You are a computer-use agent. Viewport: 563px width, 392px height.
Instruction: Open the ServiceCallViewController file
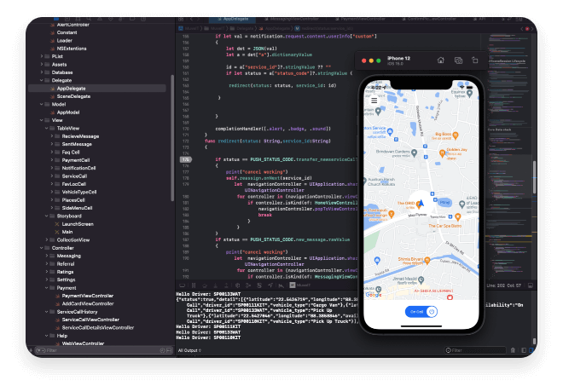(90, 320)
